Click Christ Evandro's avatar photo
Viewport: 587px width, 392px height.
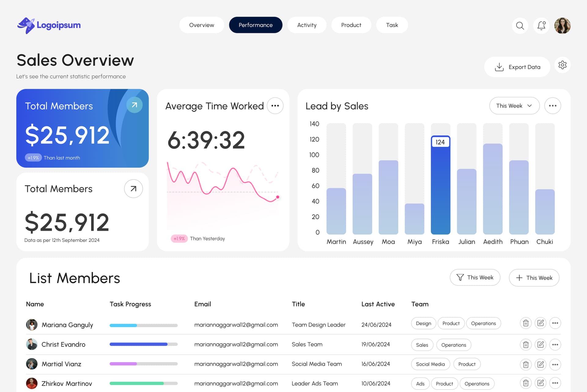point(32,344)
